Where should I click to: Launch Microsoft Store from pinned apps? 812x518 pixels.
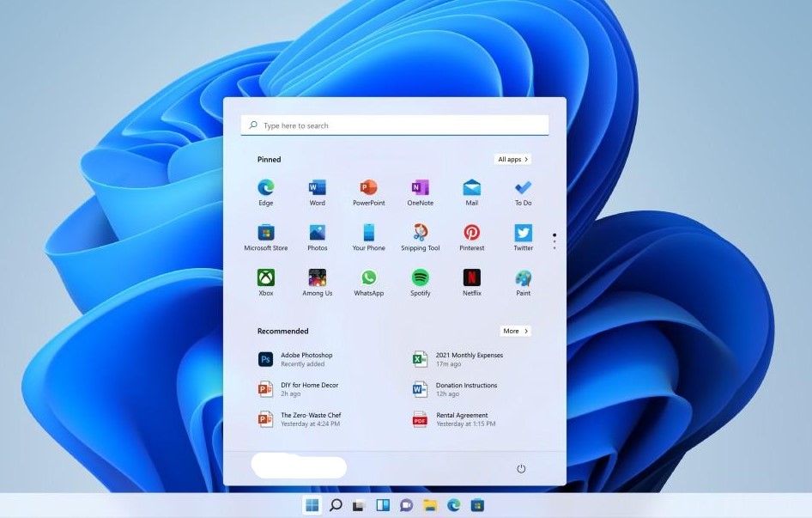266,237
